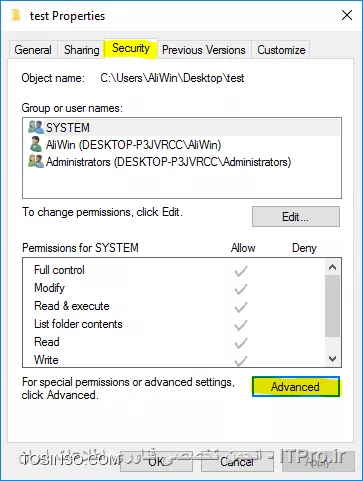The height and width of the screenshot is (481, 363).
Task: Switch to the General tab
Action: 33,50
